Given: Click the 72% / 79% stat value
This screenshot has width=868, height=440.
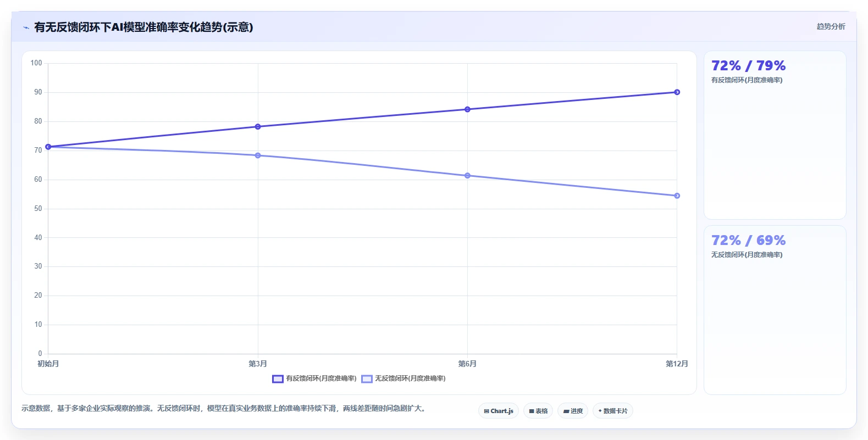Looking at the screenshot, I should point(748,66).
